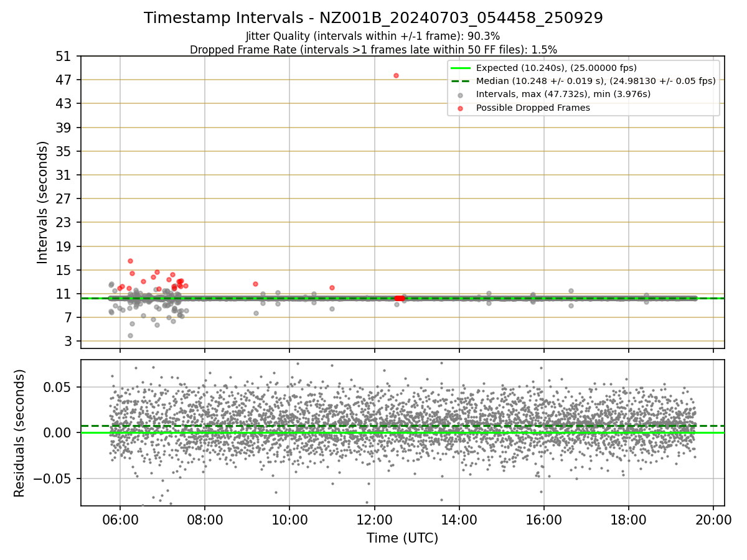The width and height of the screenshot is (747, 560).
Task: Click the x-axis tick label '14:00'
Action: [459, 519]
